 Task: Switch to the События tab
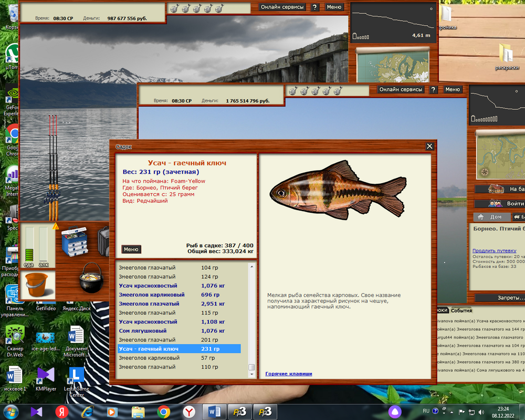pyautogui.click(x=461, y=310)
